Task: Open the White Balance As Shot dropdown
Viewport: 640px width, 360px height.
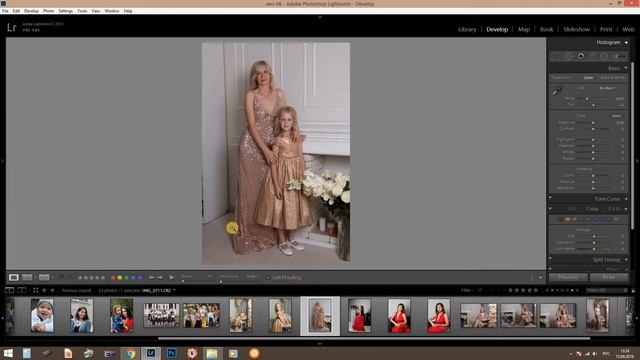Action: (x=607, y=88)
